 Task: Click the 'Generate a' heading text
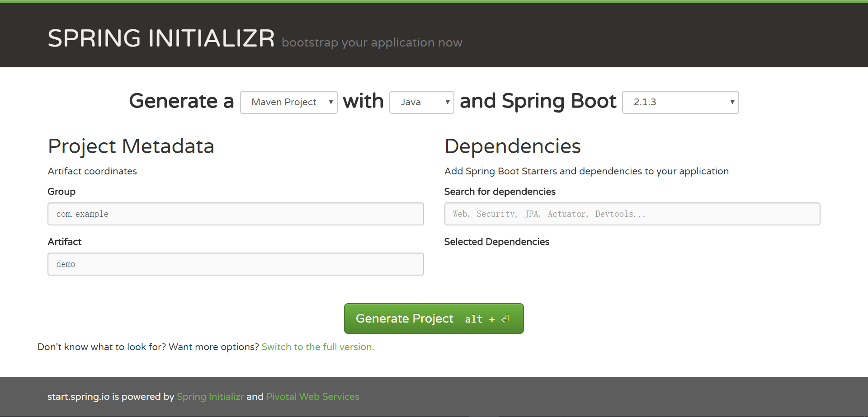click(181, 101)
